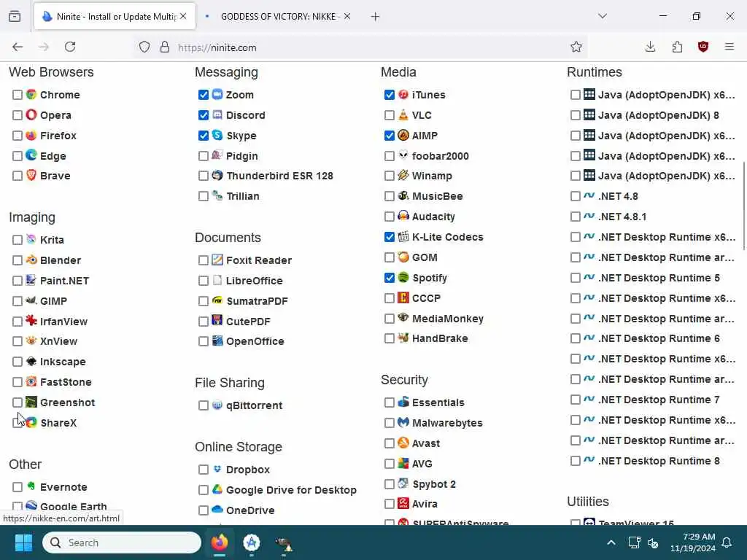Check the Firefox checkbox
The height and width of the screenshot is (560, 747).
(18, 136)
